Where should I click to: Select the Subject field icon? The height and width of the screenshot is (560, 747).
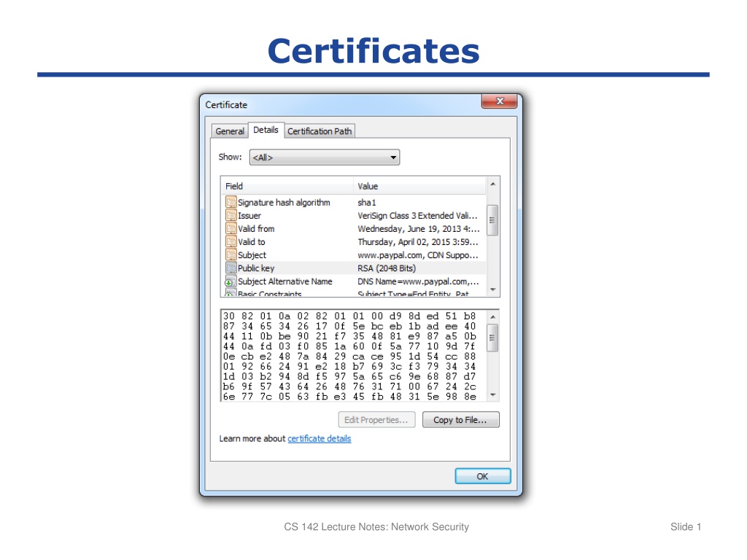231,254
